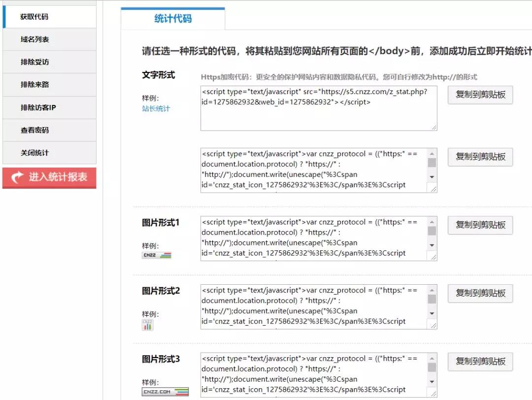Click resize grip of 图片形式3 textarea
532x400 pixels.
click(433, 394)
